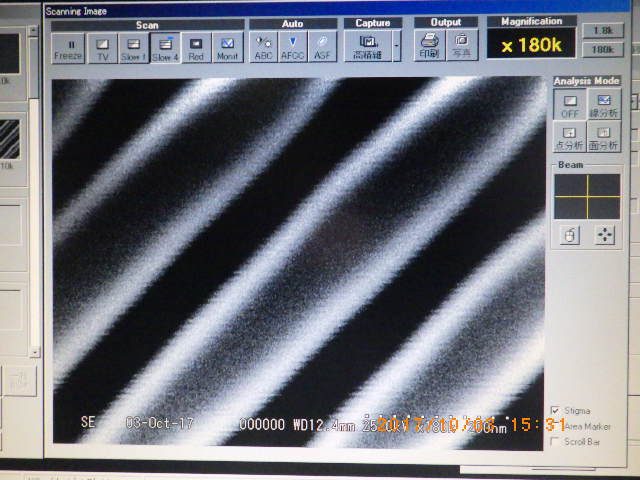Open the Capture mode dropdown arrow
Image resolution: width=640 pixels, height=480 pixels.
[x=396, y=47]
